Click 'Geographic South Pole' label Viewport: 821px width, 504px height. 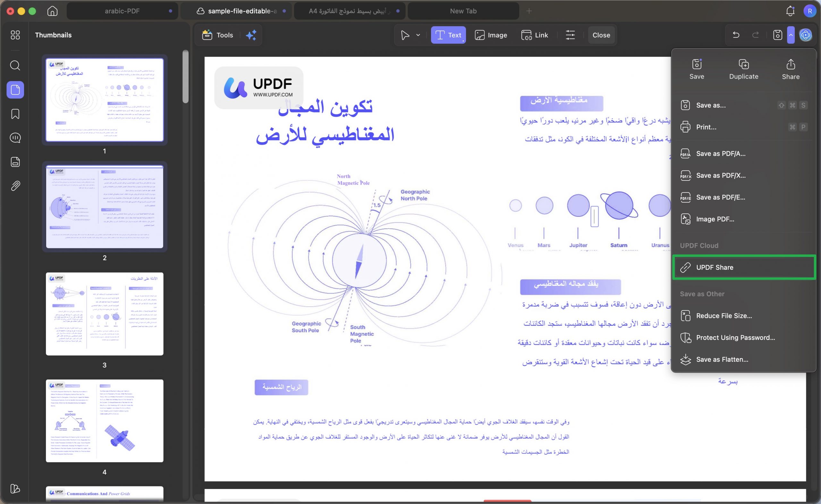(x=306, y=327)
